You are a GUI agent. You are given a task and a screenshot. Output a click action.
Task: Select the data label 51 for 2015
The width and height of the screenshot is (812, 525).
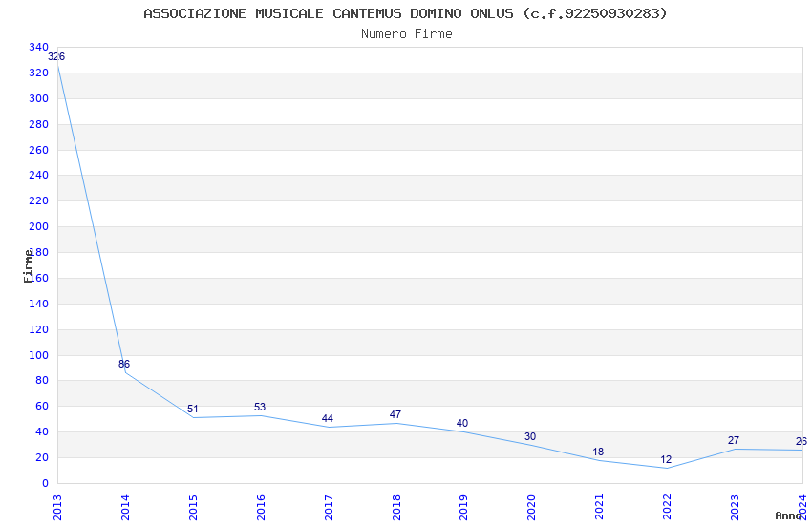[192, 409]
